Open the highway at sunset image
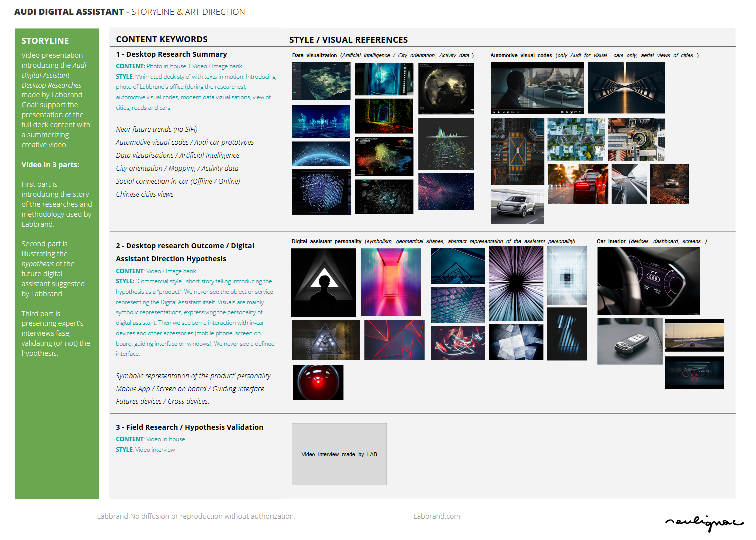Screen dimensions: 756x540 (x=694, y=335)
